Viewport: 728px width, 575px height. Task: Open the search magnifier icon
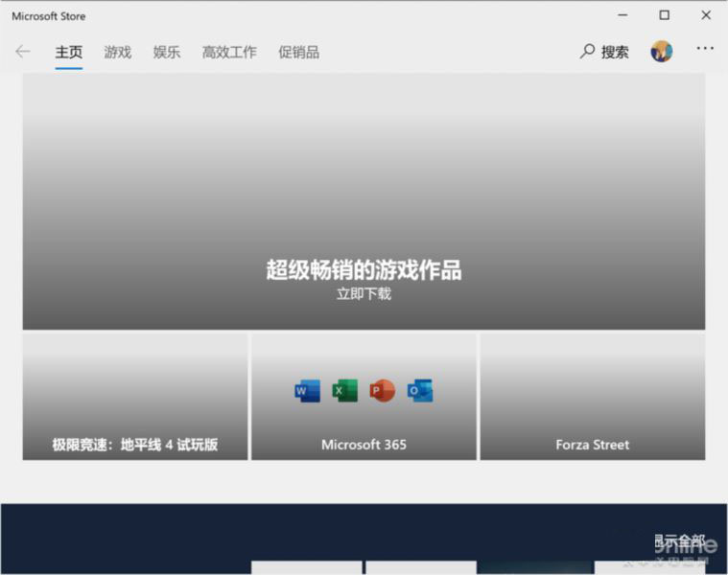click(587, 51)
